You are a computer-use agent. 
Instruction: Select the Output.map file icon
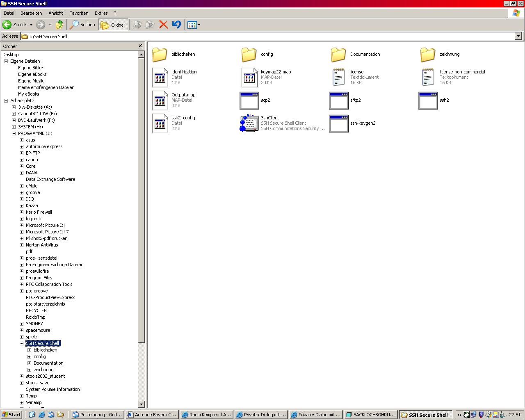point(160,100)
